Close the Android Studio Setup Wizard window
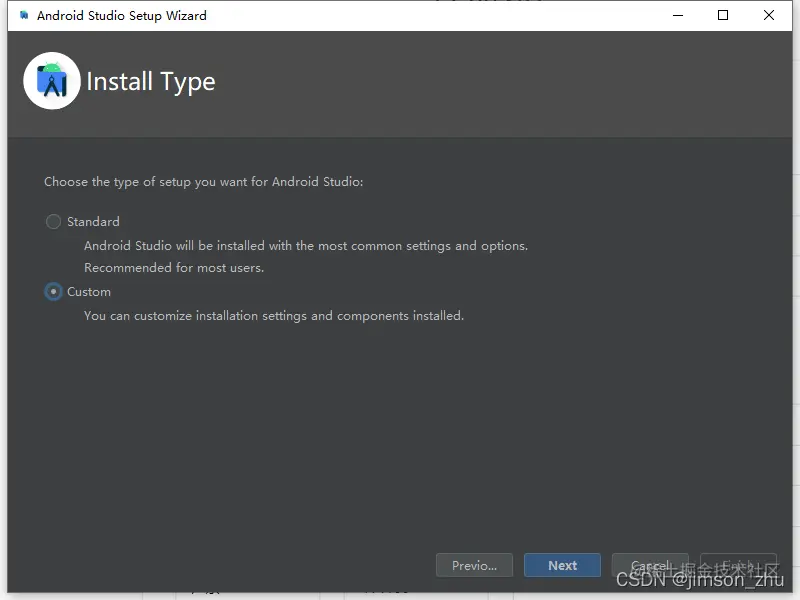 coord(769,15)
